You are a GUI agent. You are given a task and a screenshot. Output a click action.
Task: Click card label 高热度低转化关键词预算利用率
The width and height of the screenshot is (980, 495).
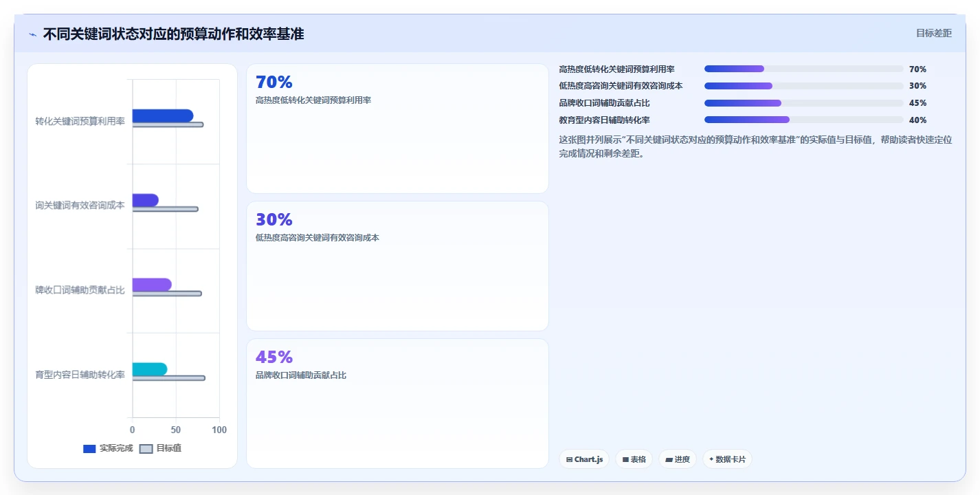click(x=313, y=100)
